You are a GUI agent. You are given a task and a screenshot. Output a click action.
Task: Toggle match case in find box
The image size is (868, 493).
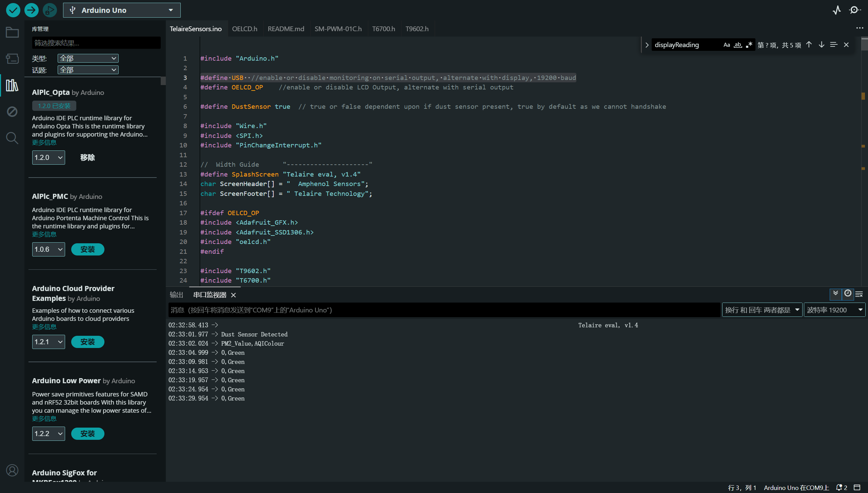pyautogui.click(x=726, y=45)
